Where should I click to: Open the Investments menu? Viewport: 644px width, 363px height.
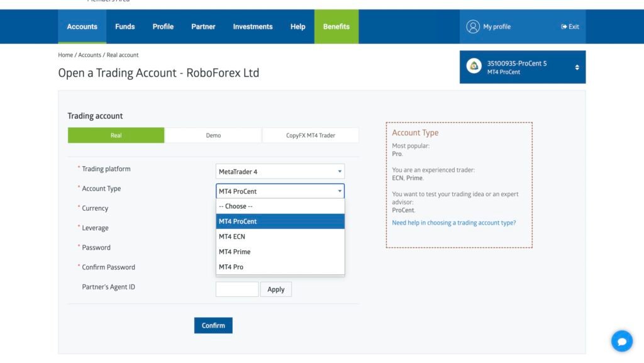[x=253, y=26]
